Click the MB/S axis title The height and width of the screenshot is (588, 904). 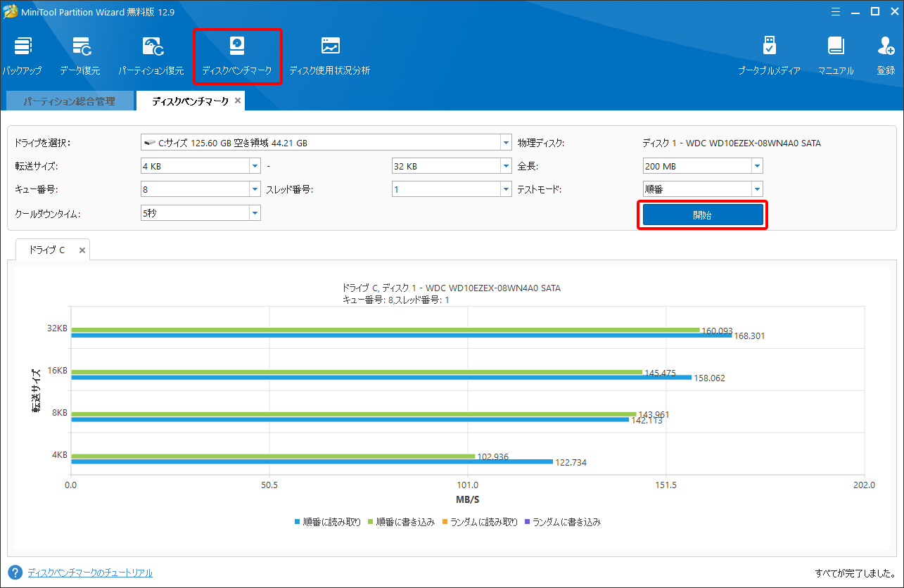tap(467, 500)
